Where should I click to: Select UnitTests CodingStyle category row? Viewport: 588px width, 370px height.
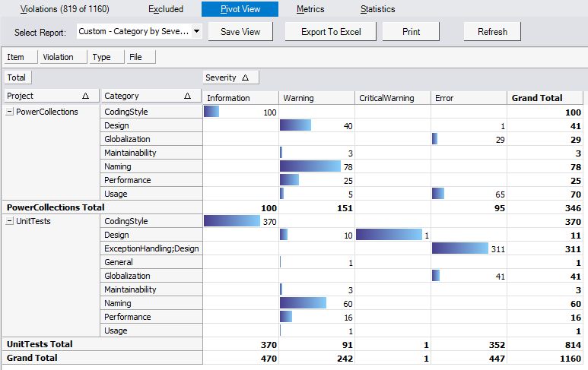tap(151, 221)
